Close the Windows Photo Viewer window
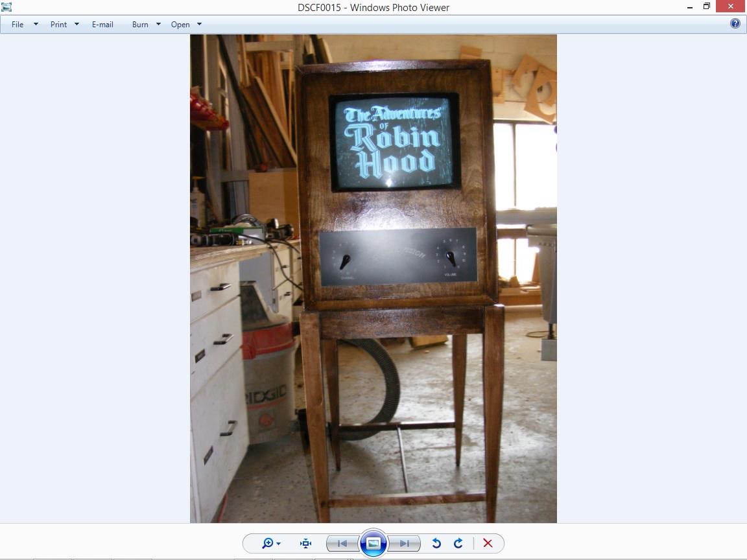 point(731,6)
